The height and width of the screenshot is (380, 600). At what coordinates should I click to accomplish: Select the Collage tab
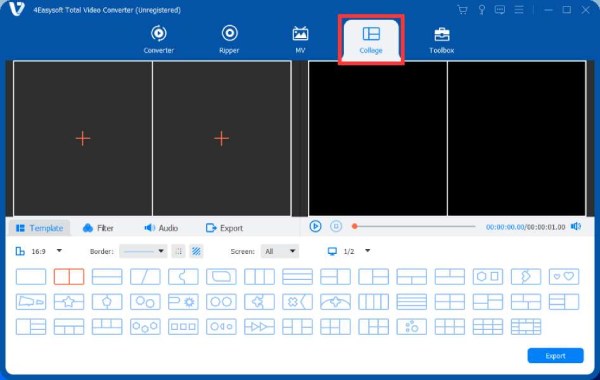click(371, 40)
